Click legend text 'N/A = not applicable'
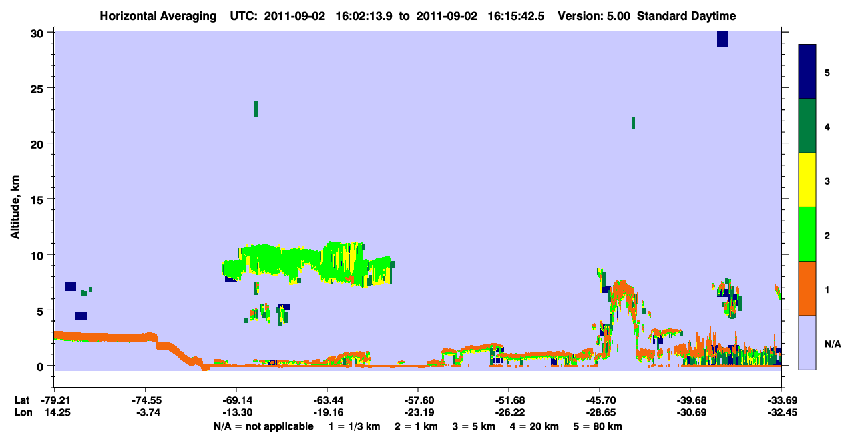 click(263, 426)
